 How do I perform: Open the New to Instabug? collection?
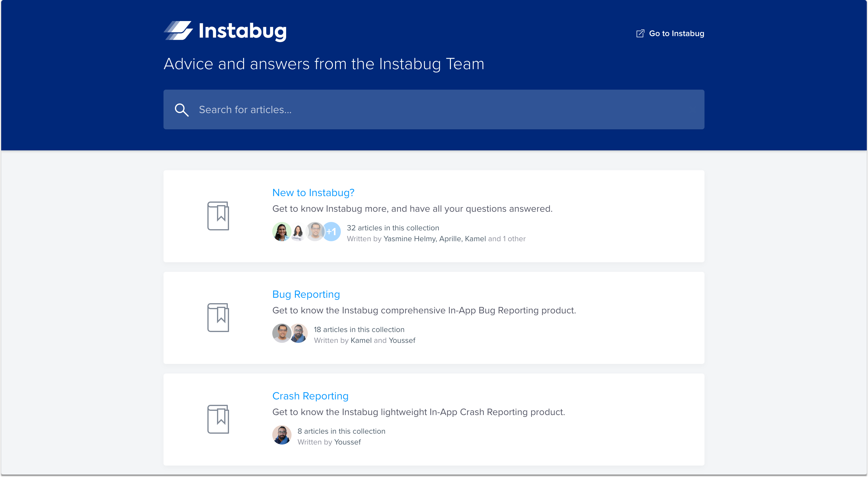pyautogui.click(x=313, y=193)
